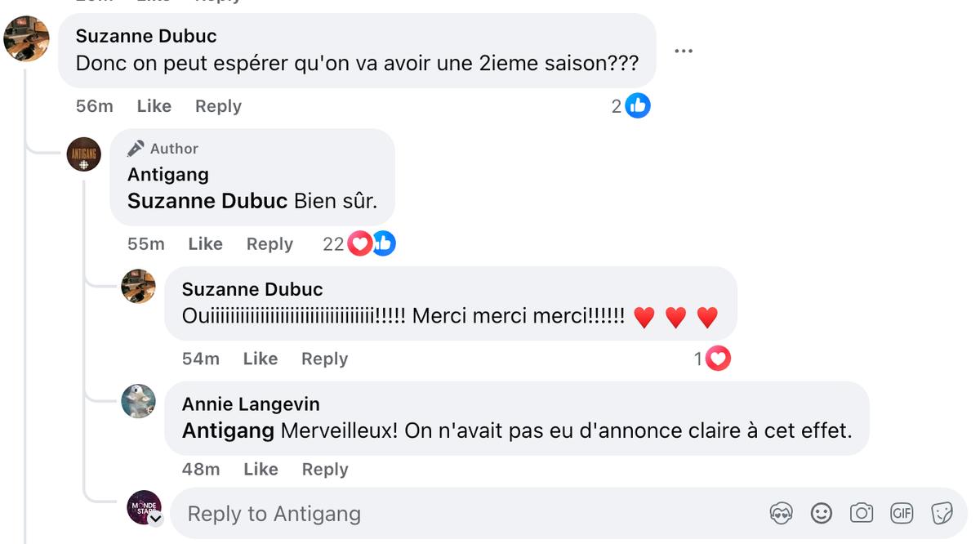Image resolution: width=980 pixels, height=544 pixels.
Task: Open the three-dot options menu on Suzanne's comment
Action: pyautogui.click(x=684, y=51)
